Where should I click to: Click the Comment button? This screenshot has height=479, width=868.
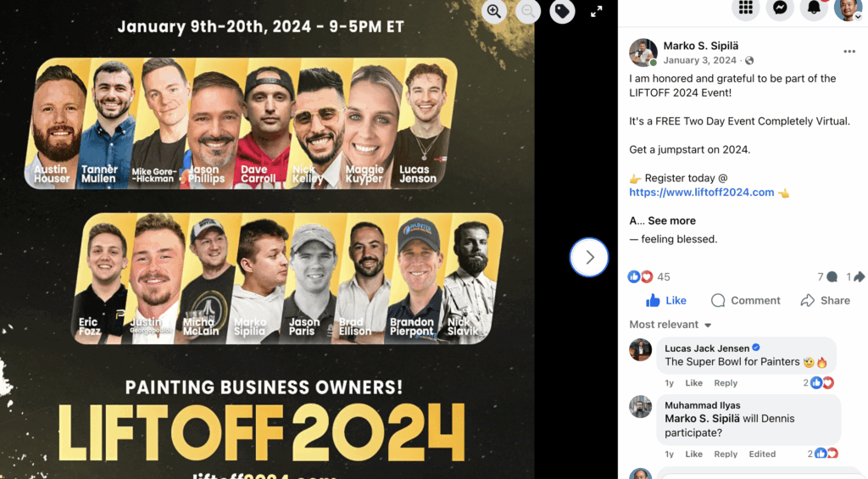point(746,300)
